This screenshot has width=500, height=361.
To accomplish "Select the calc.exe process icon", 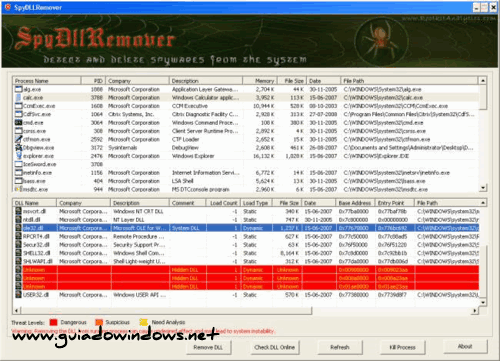I will (x=18, y=98).
